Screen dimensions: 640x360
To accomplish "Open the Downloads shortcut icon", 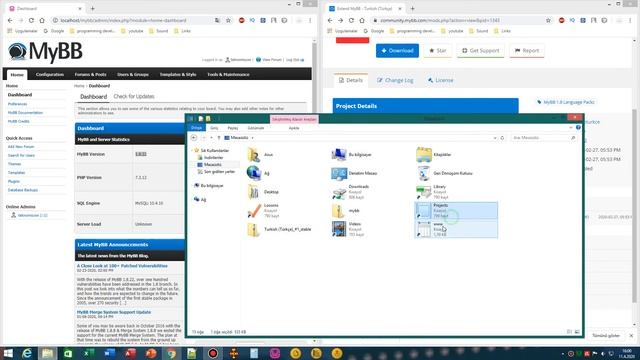I will (339, 192).
